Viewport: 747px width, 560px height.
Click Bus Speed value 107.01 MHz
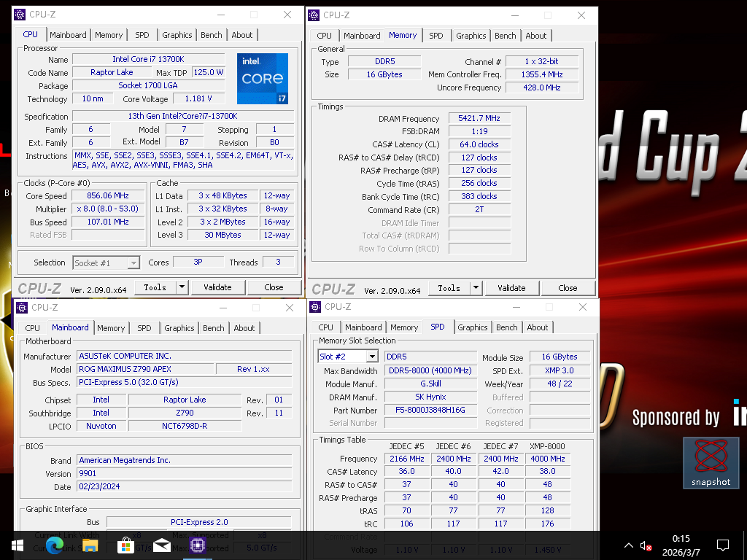108,222
